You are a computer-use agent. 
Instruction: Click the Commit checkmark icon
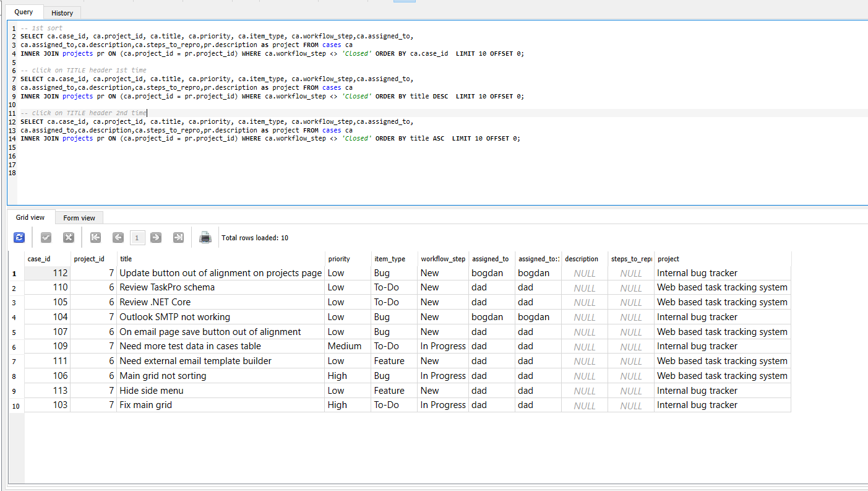click(x=46, y=238)
